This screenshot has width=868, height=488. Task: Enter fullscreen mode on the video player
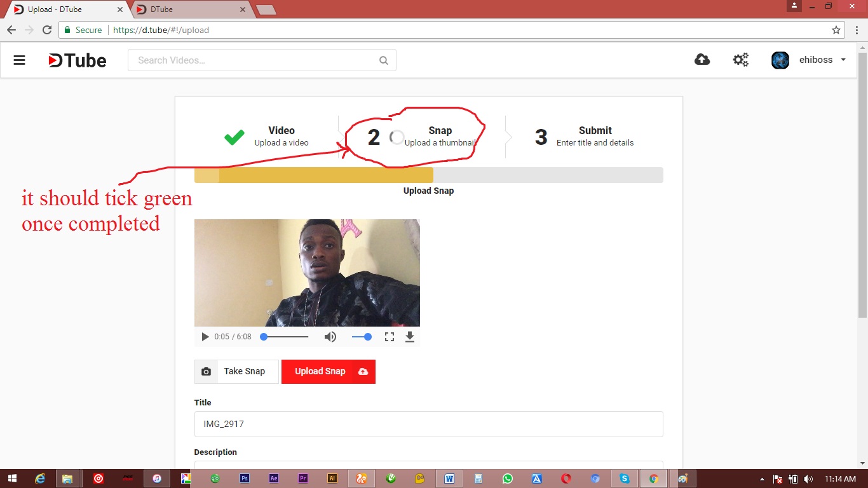coord(389,337)
